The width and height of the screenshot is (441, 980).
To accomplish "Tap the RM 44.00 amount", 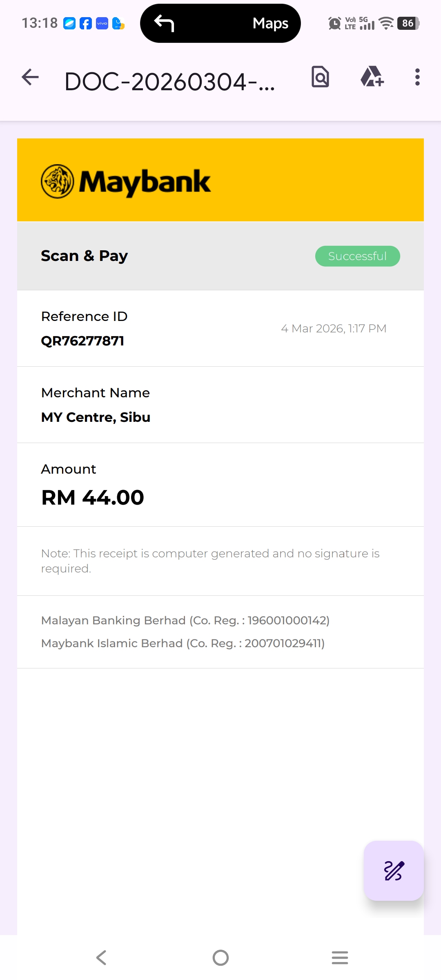I will click(x=93, y=497).
